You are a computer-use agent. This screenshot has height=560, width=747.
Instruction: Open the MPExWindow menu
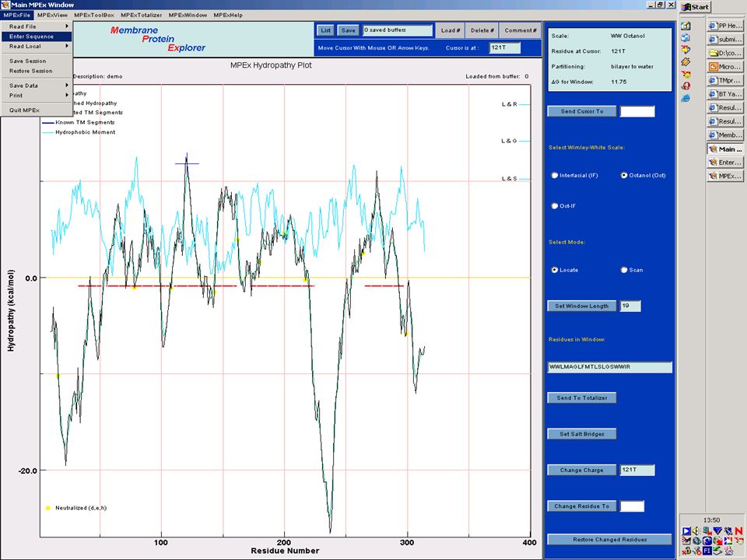[188, 16]
